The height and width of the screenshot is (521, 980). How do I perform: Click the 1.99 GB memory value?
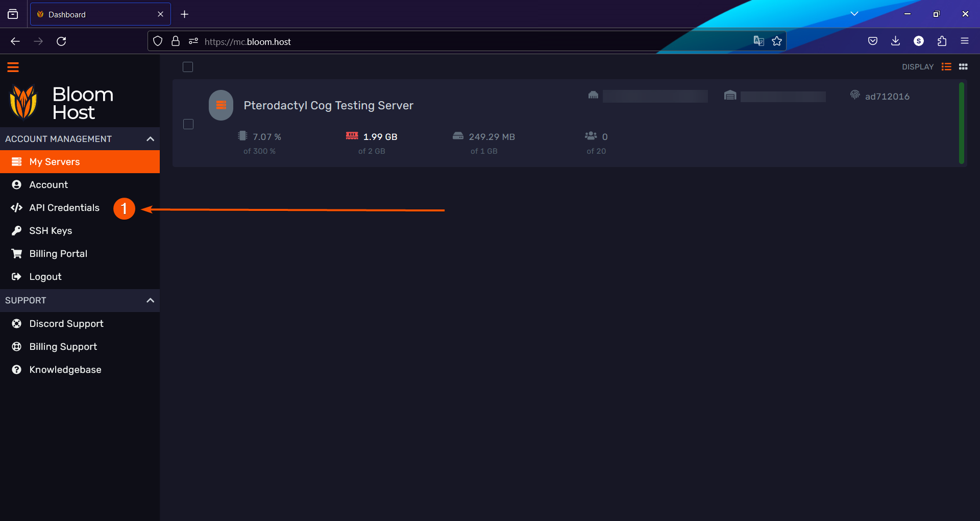pyautogui.click(x=380, y=137)
